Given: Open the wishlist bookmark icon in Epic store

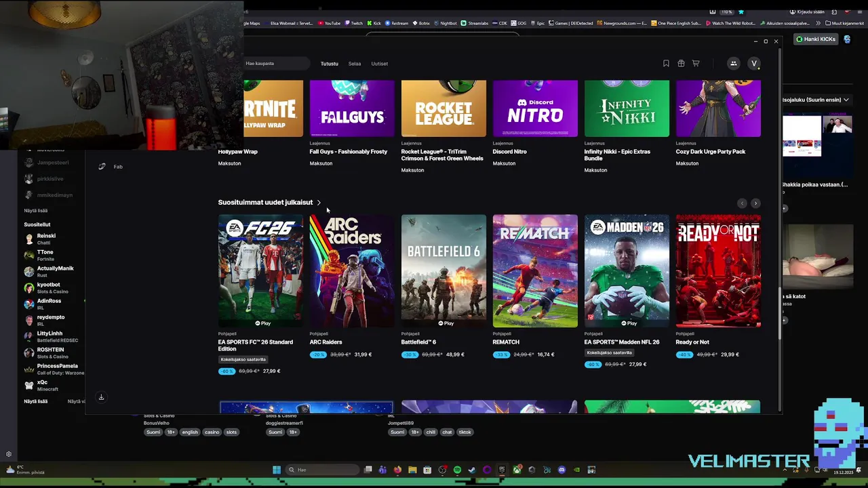Looking at the screenshot, I should 666,64.
